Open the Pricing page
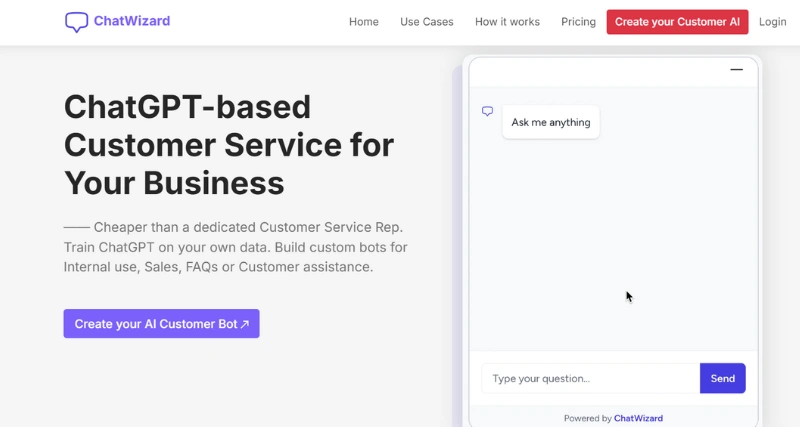 [578, 22]
